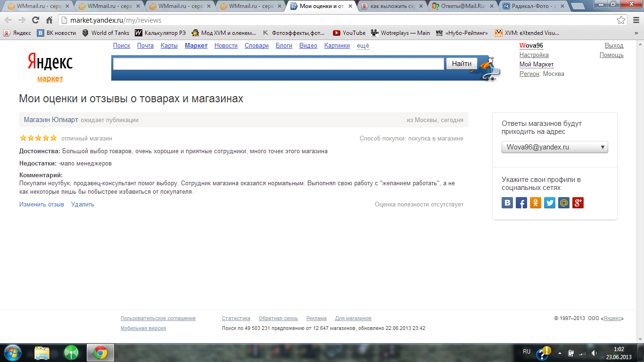This screenshot has width=644, height=362.
Task: Reload the page
Action: [35, 20]
